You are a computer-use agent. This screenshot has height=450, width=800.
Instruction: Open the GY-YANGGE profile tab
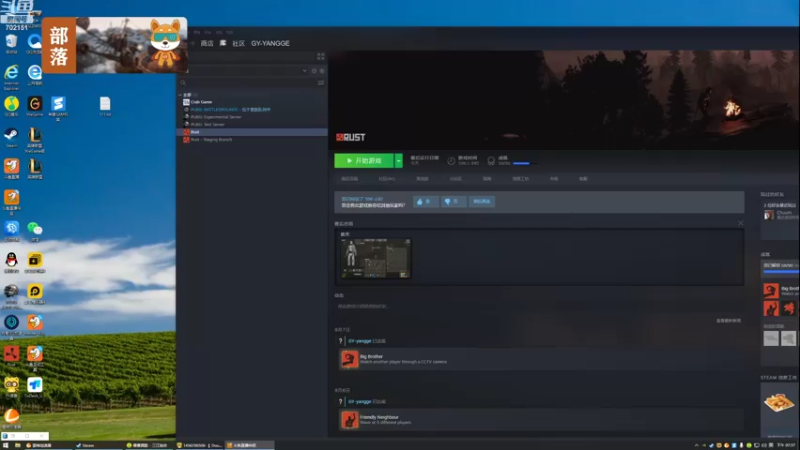pos(270,43)
